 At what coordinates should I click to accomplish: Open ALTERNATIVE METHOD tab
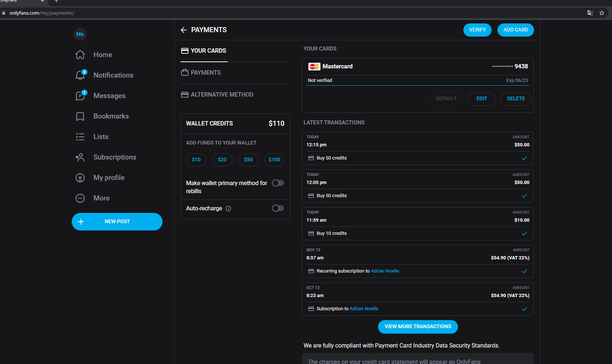tap(217, 95)
